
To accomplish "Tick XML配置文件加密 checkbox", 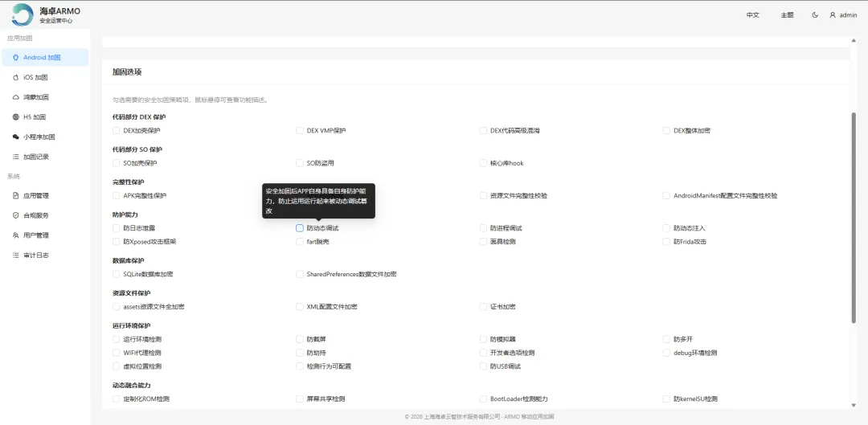I will pos(300,307).
